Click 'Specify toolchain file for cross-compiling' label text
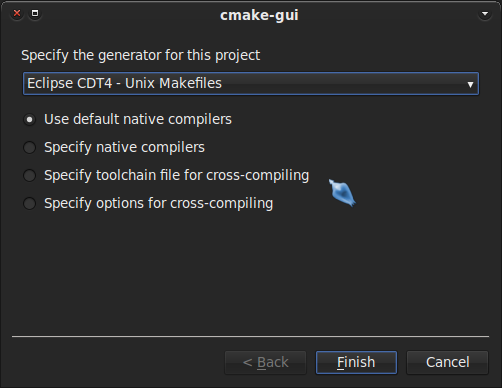502x388 pixels. pyautogui.click(x=177, y=175)
